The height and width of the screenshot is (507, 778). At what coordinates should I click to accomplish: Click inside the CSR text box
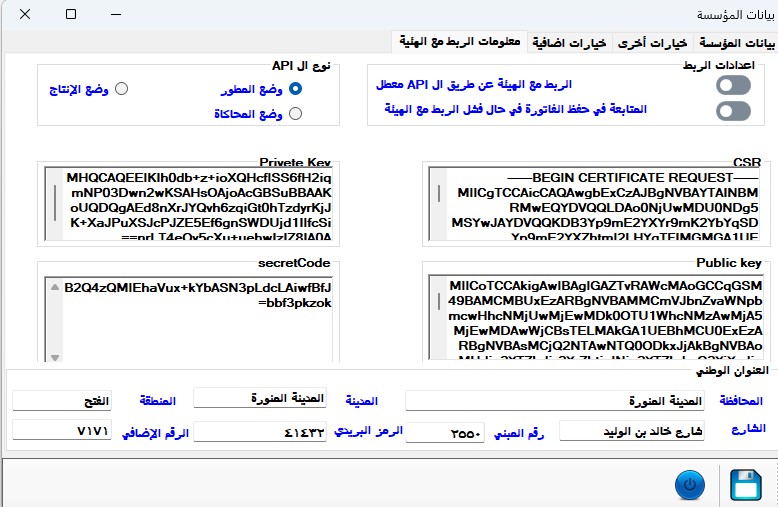[594, 204]
